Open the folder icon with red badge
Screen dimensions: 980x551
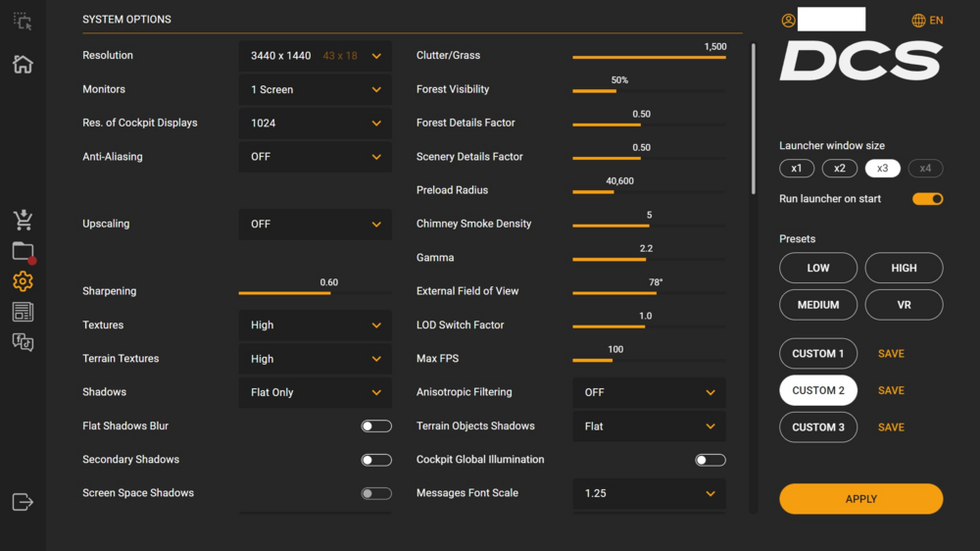click(x=24, y=252)
